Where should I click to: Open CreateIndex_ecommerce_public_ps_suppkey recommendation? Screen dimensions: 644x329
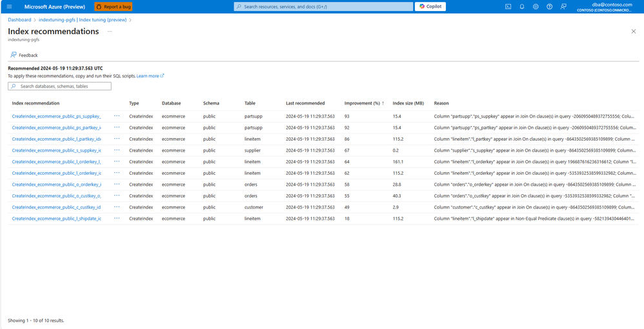(56, 116)
